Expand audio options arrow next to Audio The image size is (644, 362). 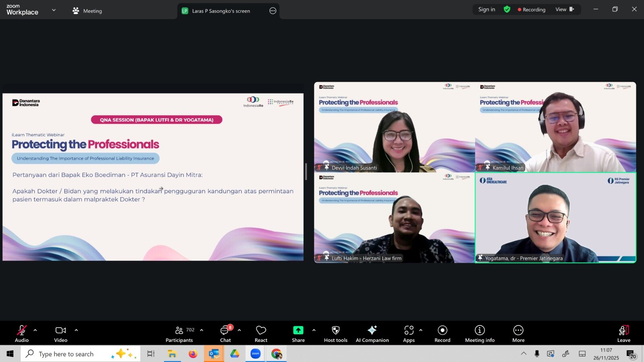click(35, 330)
